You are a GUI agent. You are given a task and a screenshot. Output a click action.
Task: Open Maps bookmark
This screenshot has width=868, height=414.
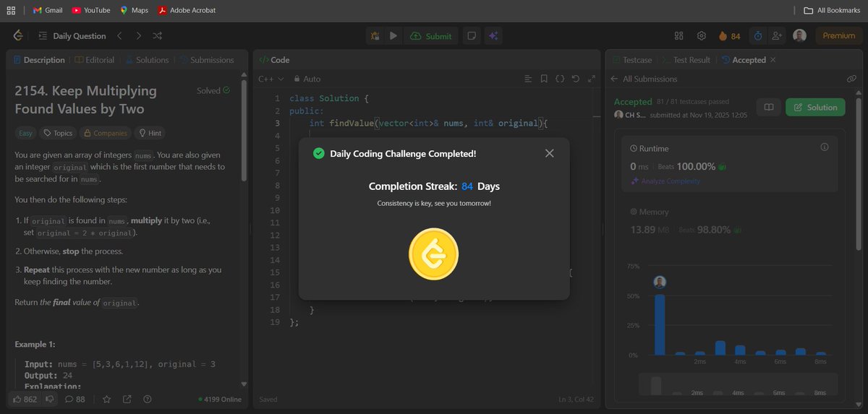click(x=134, y=10)
